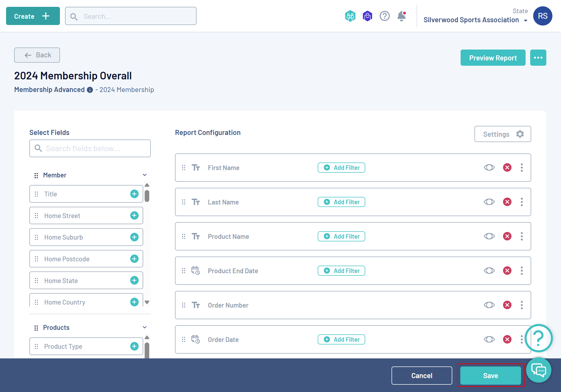Screen dimensions: 561x392
Task: Open three-dot options for Last Name row
Action: tap(522, 202)
